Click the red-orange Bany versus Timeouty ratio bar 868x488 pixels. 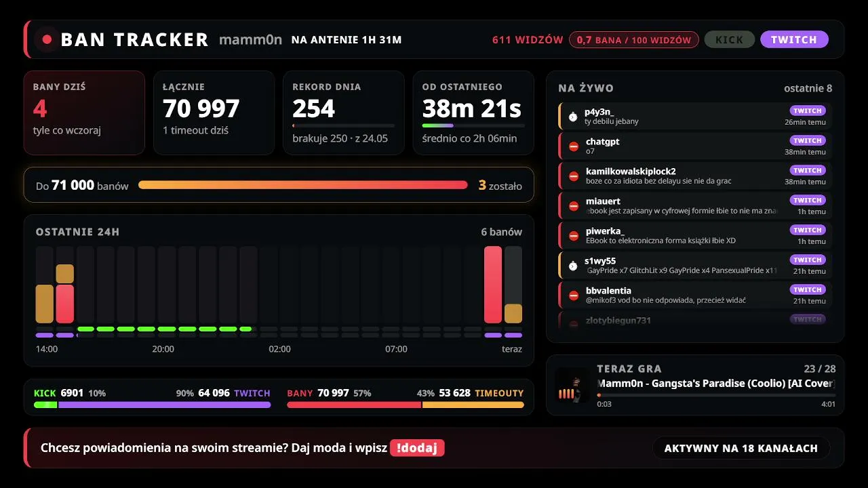click(x=406, y=405)
